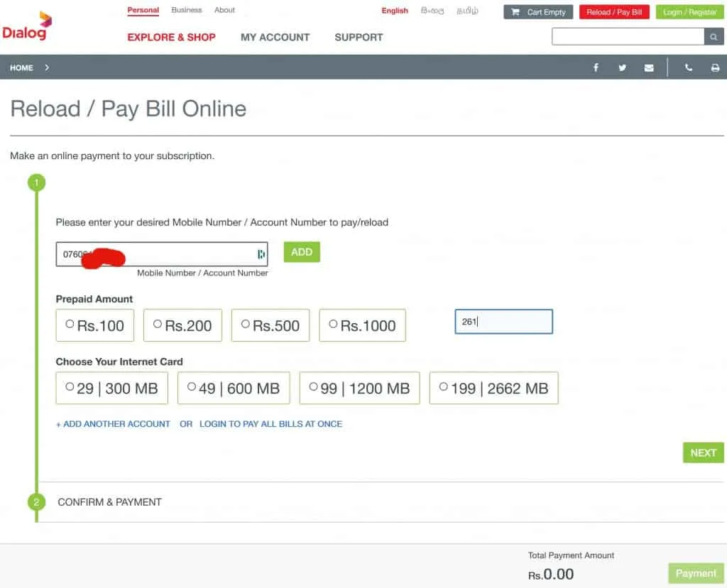This screenshot has height=588, width=727.
Task: Select the Rs.100 prepaid amount
Action: click(70, 325)
